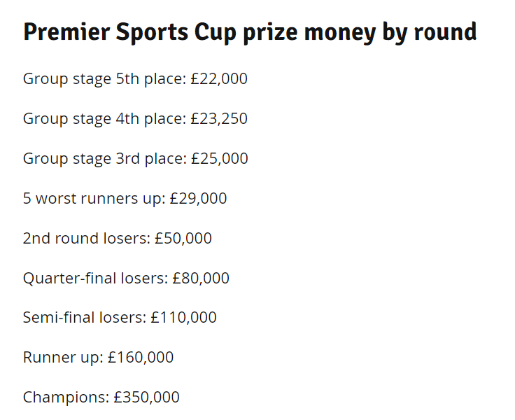The height and width of the screenshot is (420, 515).
Task: Select the £29,000 prize amount
Action: tap(198, 199)
